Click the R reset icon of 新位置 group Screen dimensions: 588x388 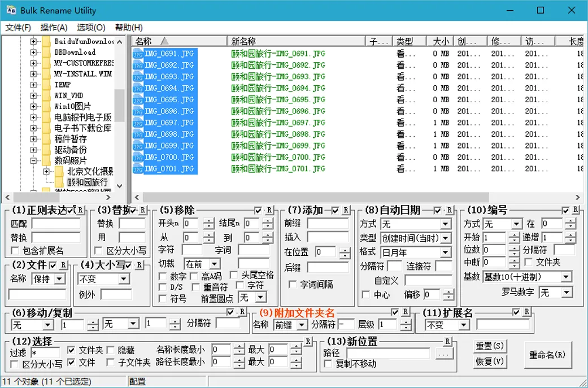pos(447,341)
